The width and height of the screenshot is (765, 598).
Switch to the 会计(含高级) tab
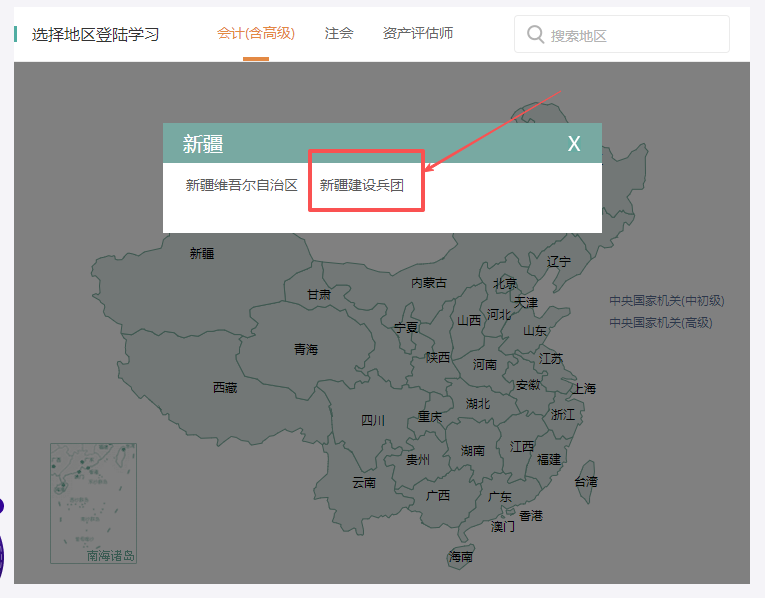point(256,33)
